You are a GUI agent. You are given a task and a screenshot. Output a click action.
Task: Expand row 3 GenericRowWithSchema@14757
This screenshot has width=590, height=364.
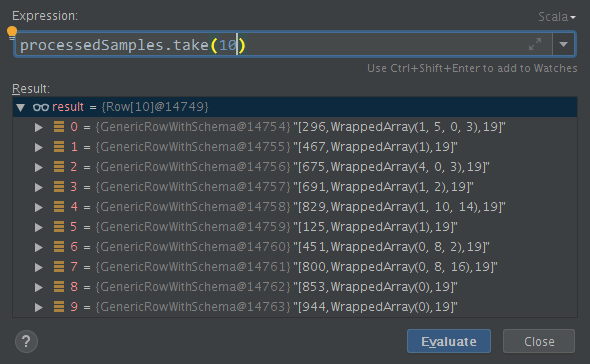38,187
